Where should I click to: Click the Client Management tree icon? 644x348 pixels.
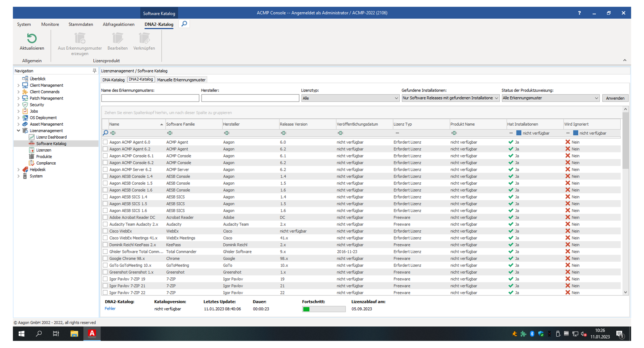[25, 85]
